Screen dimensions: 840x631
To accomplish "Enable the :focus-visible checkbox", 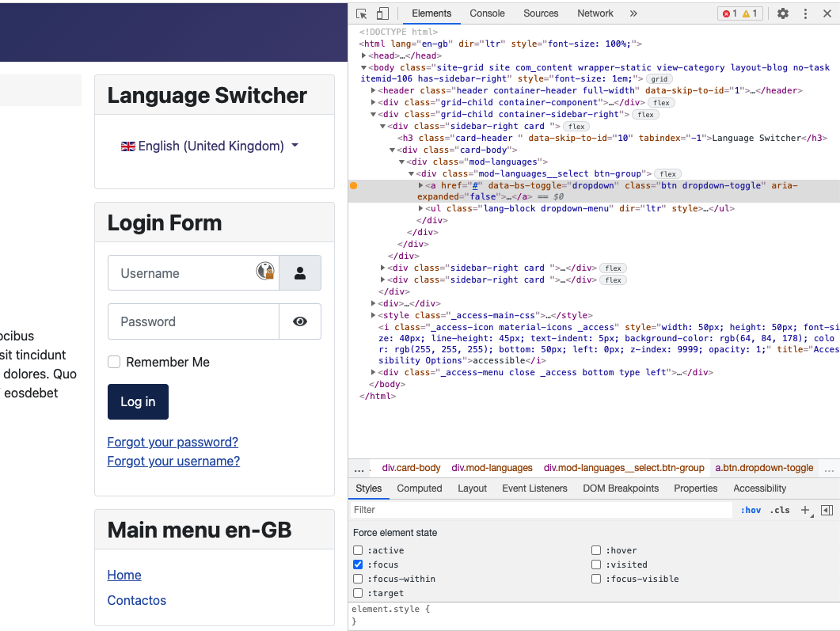I will 595,579.
